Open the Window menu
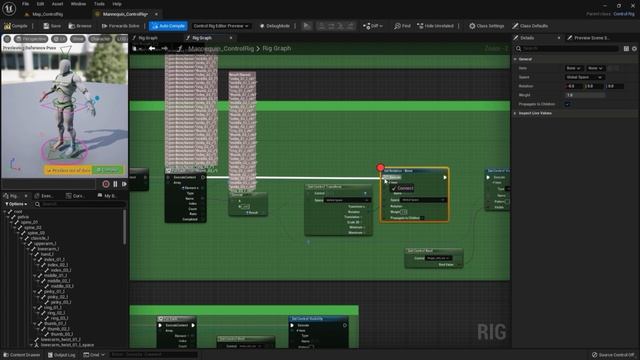The width and height of the screenshot is (640, 360). tap(78, 4)
